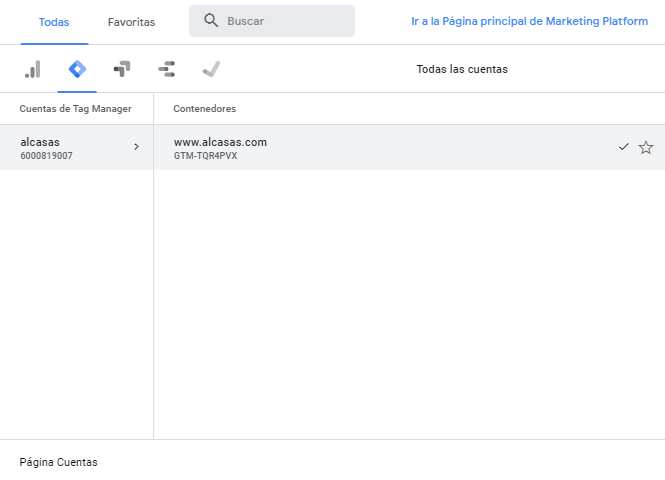Open the Favoritas tab
This screenshot has height=480, width=665.
[x=131, y=22]
